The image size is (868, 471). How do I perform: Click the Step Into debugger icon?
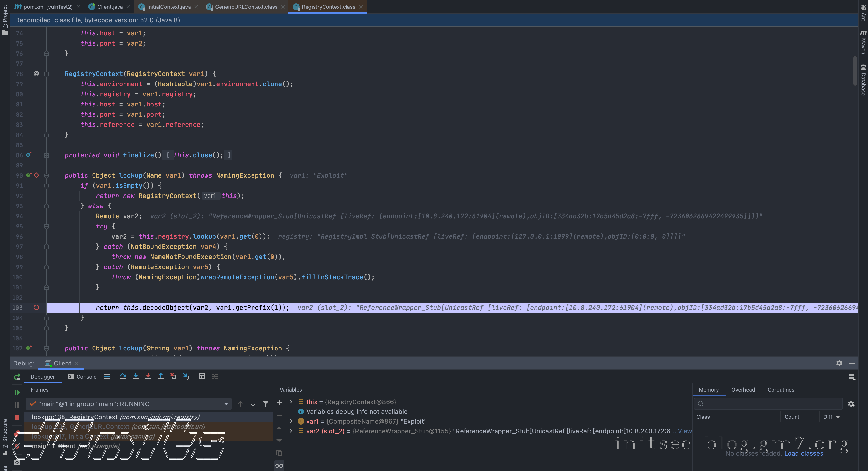coord(135,376)
